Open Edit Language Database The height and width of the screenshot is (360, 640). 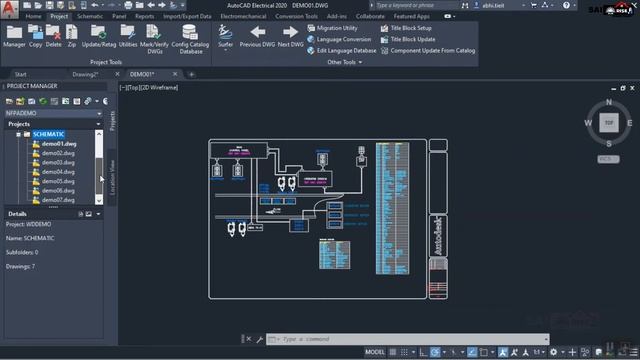tap(342, 51)
